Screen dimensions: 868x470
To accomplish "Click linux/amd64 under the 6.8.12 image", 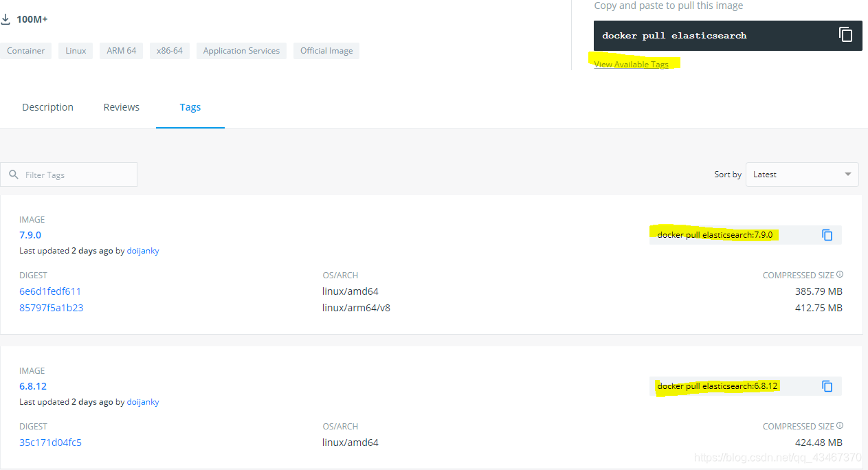I will pyautogui.click(x=350, y=443).
